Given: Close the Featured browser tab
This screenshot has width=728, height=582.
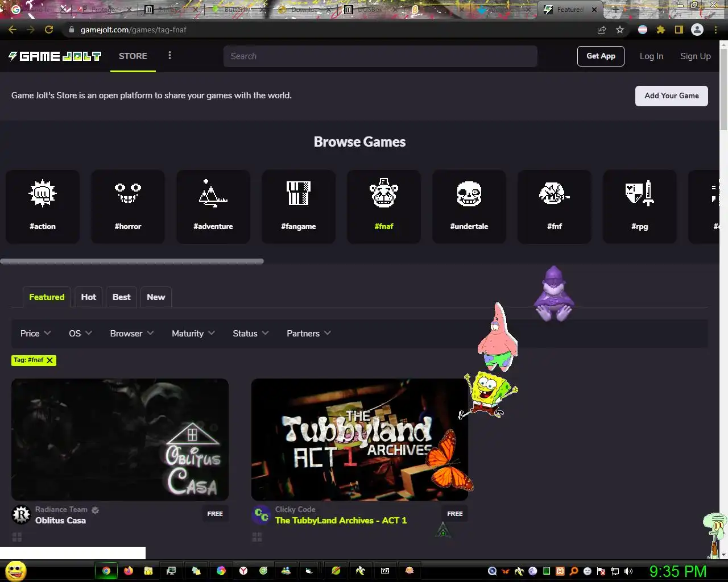Looking at the screenshot, I should (x=594, y=10).
